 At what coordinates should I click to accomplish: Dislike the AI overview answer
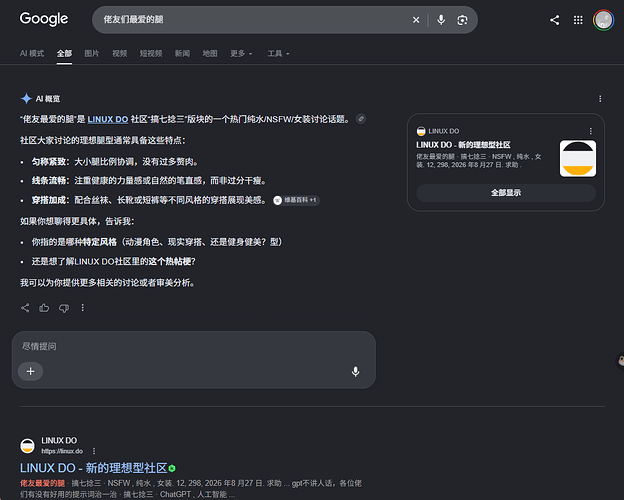64,308
